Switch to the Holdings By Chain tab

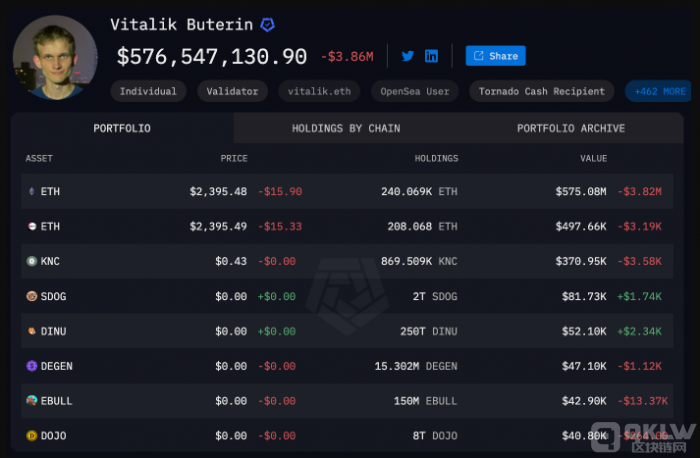[x=344, y=128]
